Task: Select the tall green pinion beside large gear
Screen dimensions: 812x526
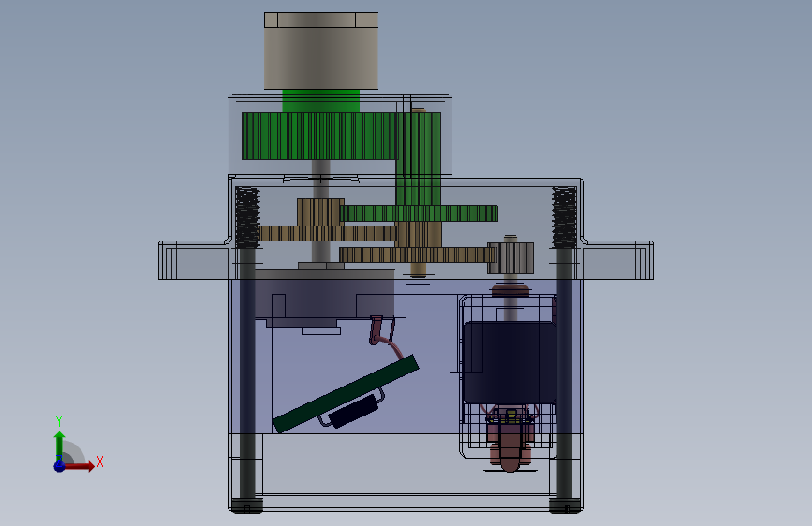Action: coord(419,158)
